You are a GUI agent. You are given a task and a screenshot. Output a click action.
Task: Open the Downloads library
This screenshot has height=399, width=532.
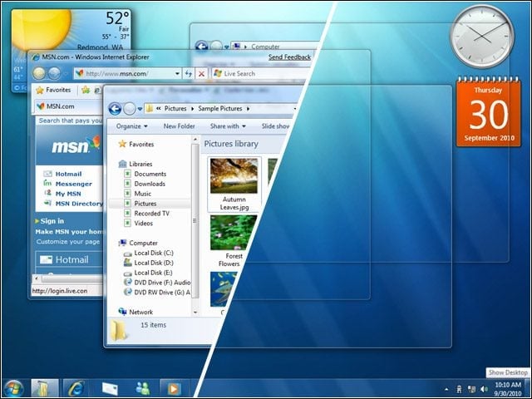(145, 184)
